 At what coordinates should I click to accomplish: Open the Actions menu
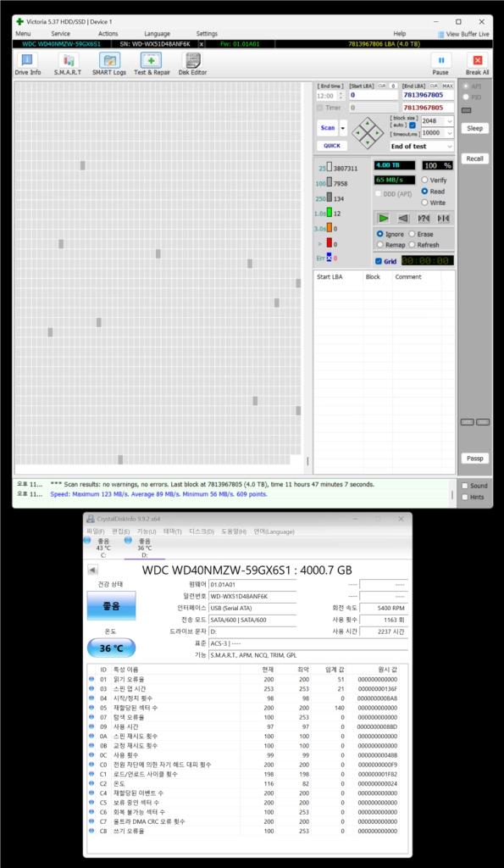(x=108, y=34)
